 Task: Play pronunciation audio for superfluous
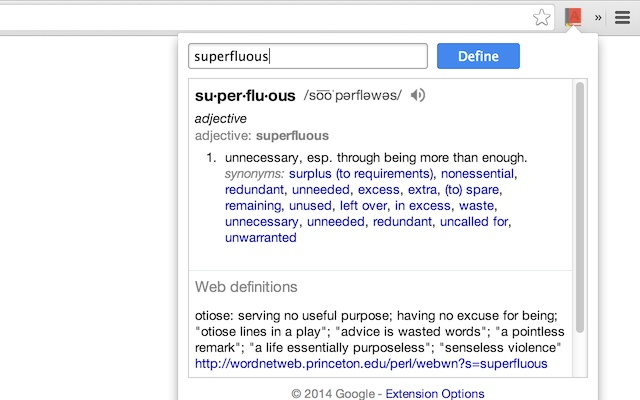[418, 95]
